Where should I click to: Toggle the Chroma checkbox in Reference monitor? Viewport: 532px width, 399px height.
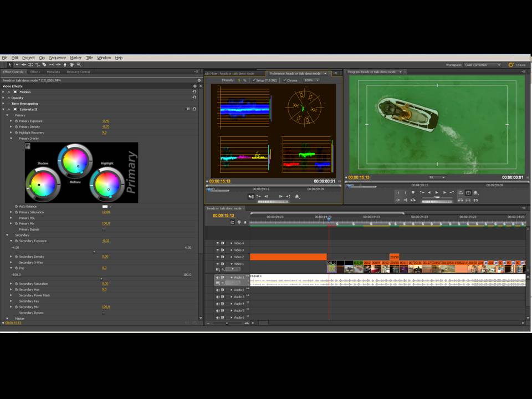(x=285, y=80)
